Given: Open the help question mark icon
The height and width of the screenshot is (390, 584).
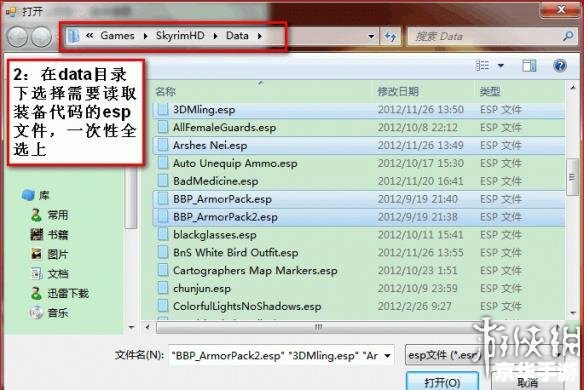Looking at the screenshot, I should coord(559,66).
